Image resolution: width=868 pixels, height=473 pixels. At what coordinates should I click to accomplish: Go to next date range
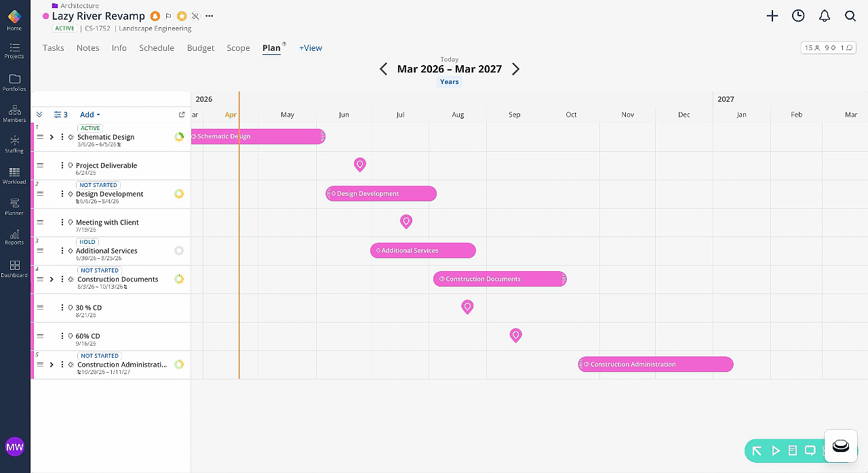tap(515, 69)
